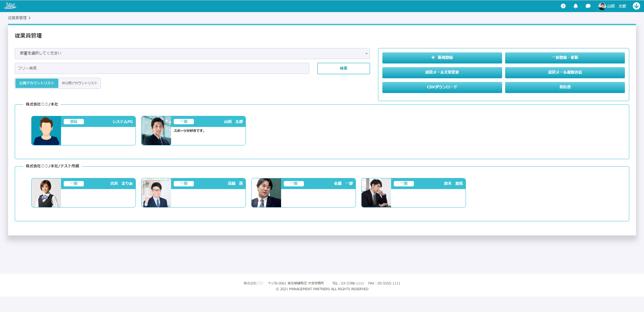
Task: Click the 一括登録・更新 button
Action: [565, 58]
